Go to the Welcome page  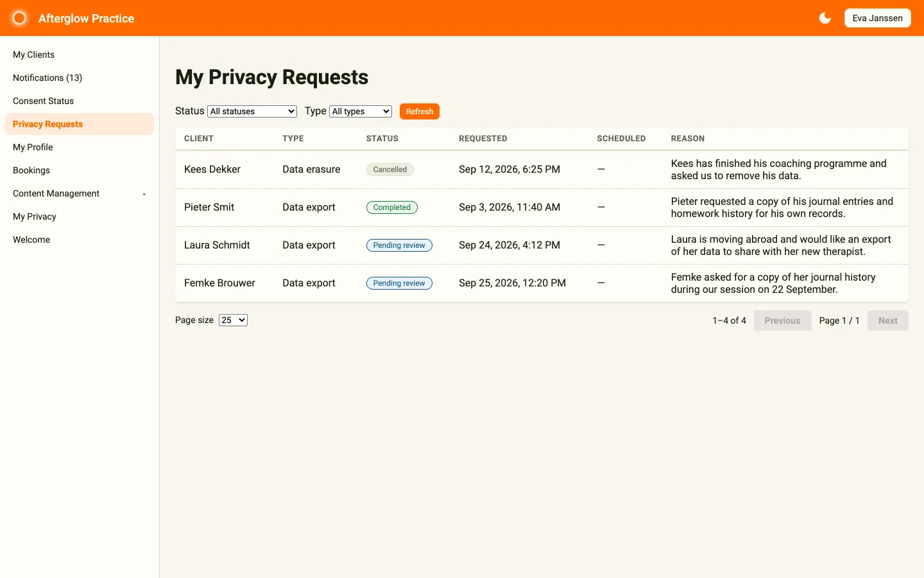click(80, 240)
